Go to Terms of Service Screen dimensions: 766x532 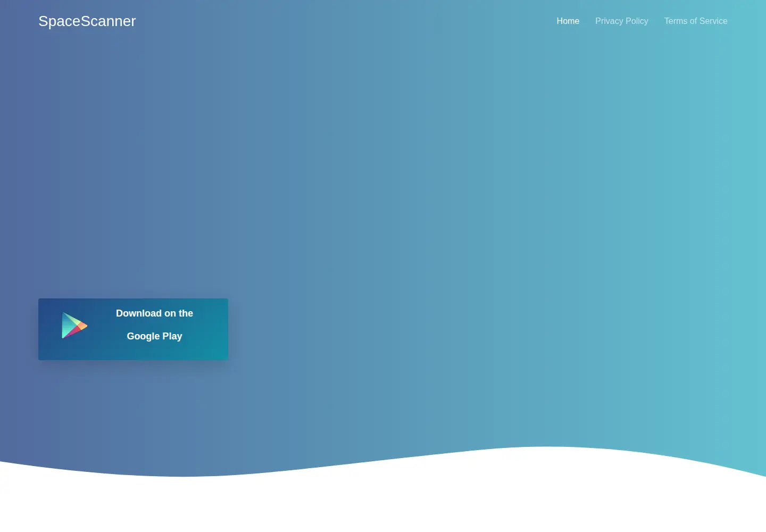(x=695, y=21)
